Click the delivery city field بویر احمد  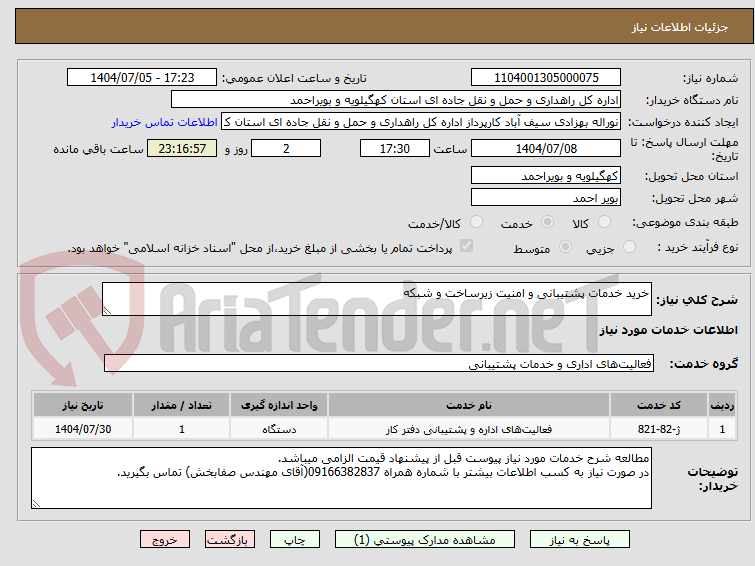(546, 197)
